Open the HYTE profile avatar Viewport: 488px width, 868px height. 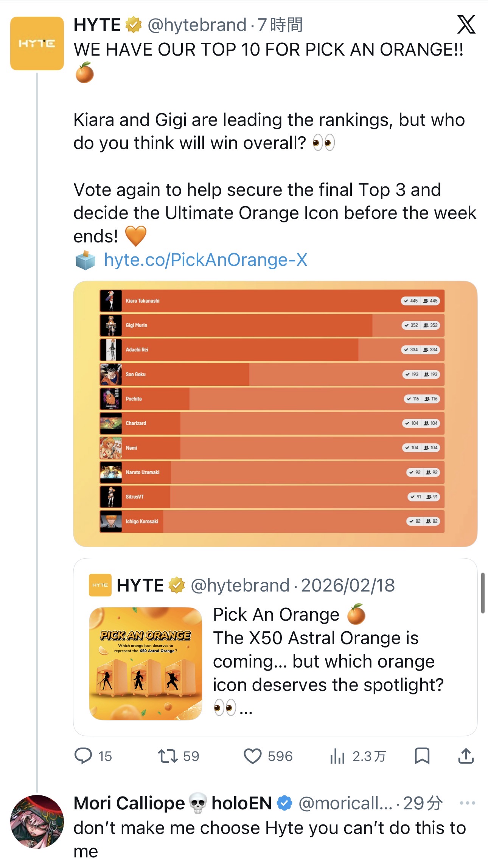[37, 43]
